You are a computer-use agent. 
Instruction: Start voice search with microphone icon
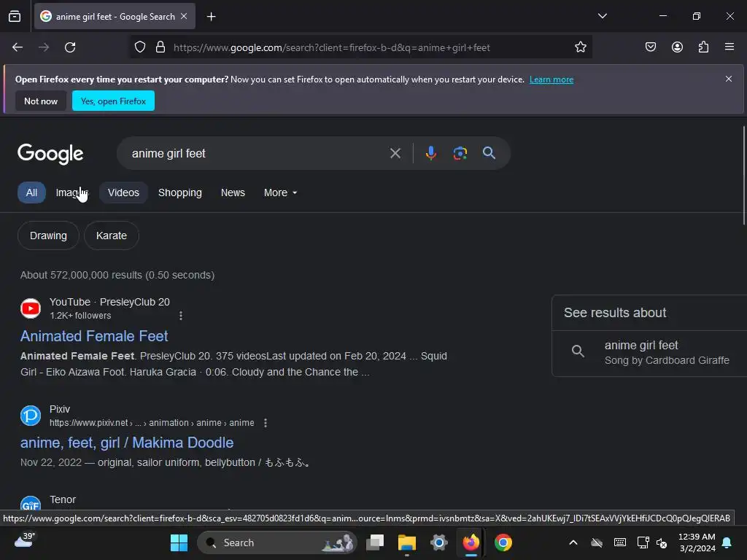(x=430, y=153)
